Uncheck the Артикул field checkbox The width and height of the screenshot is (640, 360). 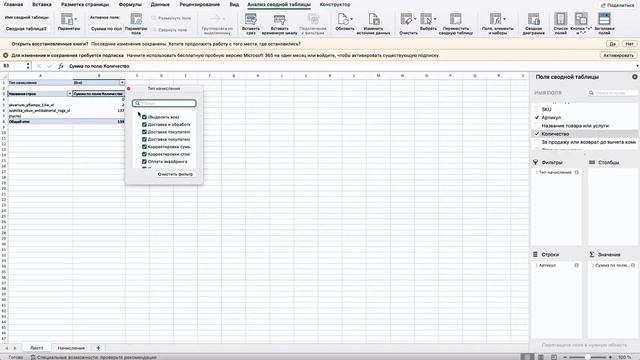[x=537, y=118]
